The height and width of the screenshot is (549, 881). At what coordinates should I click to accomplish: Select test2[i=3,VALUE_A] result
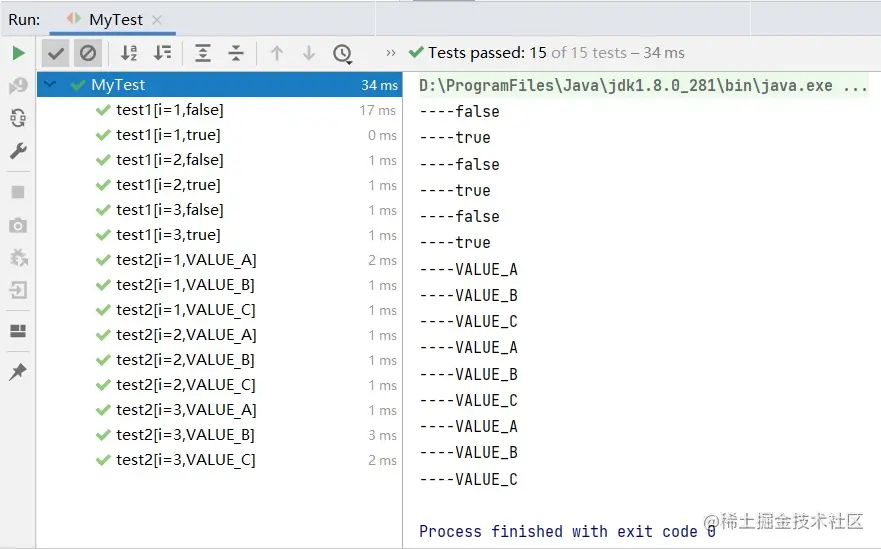(219, 410)
